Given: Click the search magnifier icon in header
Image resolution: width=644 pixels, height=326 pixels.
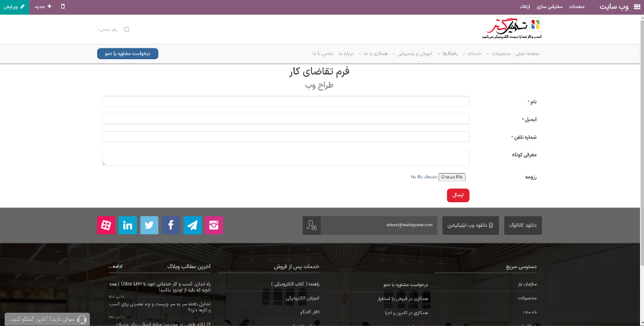Looking at the screenshot, I should [127, 29].
